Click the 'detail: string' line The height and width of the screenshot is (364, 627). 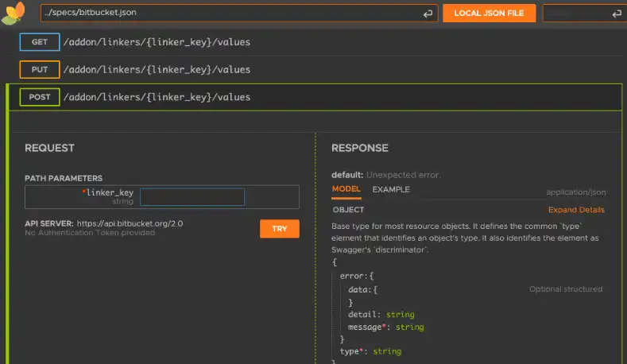[381, 315]
